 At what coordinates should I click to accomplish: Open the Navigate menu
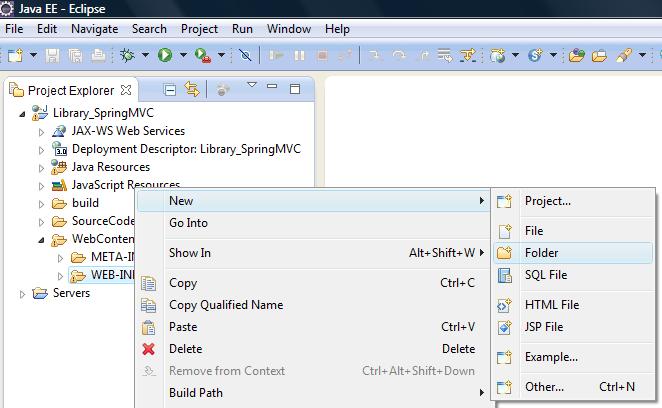(95, 29)
